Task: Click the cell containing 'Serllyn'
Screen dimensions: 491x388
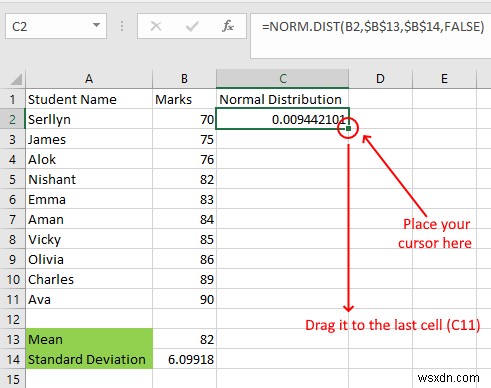Action: click(89, 119)
